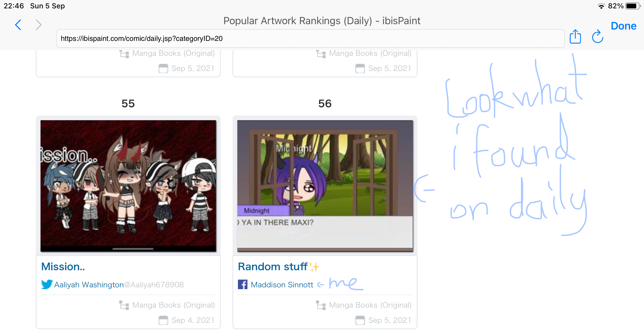Tap the calendar icon beside Sep 4, 2021

point(163,320)
